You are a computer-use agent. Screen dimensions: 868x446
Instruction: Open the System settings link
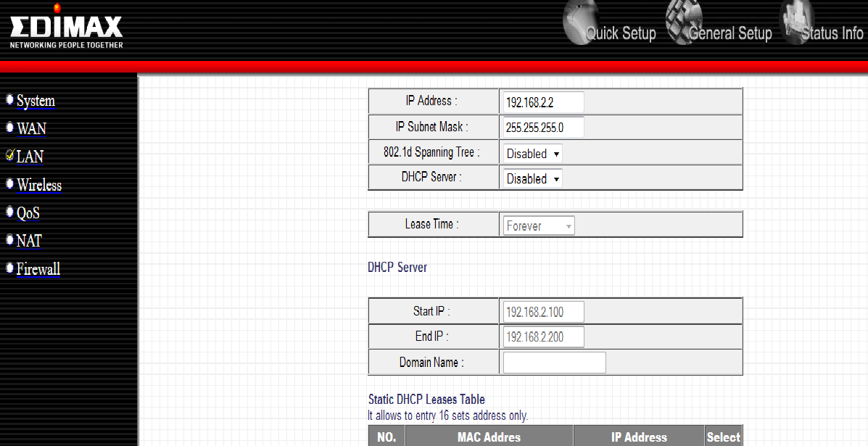pos(36,102)
